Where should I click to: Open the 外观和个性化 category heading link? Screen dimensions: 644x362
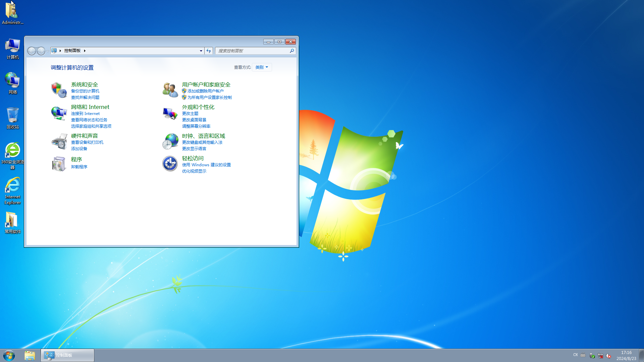198,107
